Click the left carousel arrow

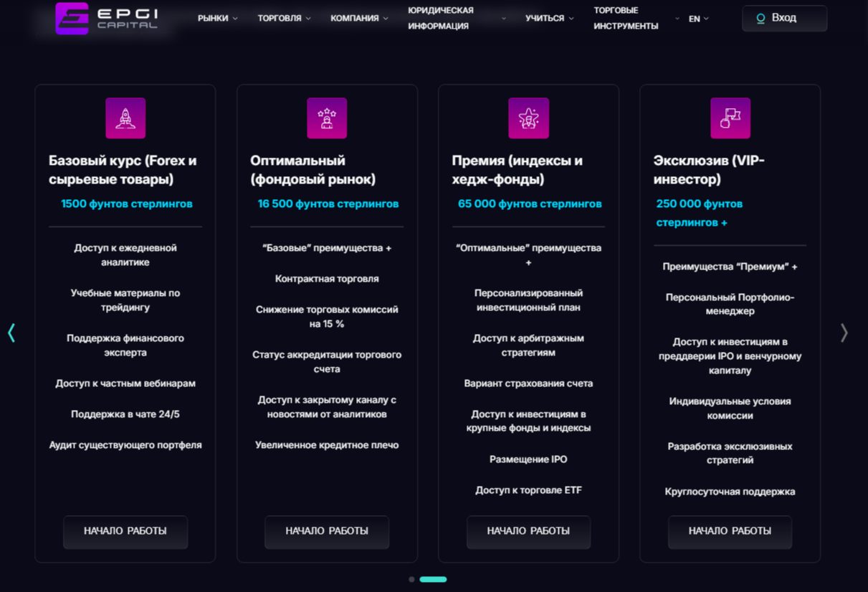click(x=11, y=333)
